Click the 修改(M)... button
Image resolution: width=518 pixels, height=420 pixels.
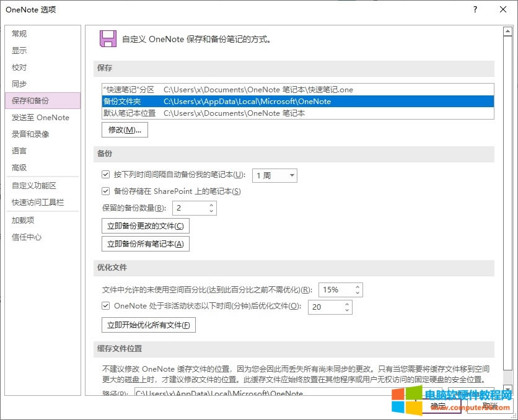pos(125,130)
